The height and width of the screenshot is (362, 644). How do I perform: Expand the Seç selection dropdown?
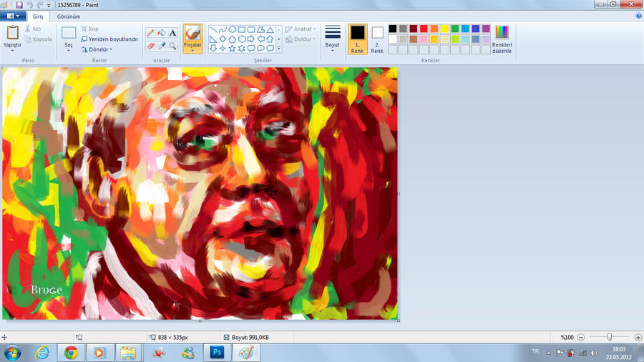pos(69,51)
